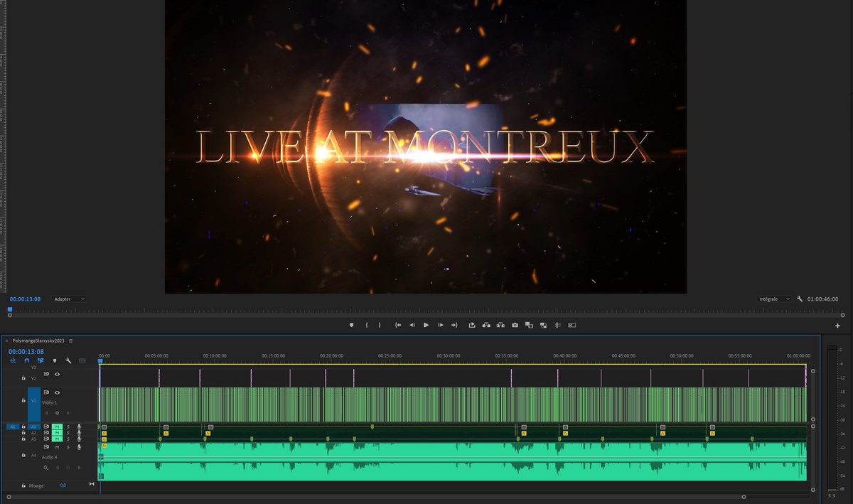
Task: Solo left channel in audio meters
Action: click(829, 495)
